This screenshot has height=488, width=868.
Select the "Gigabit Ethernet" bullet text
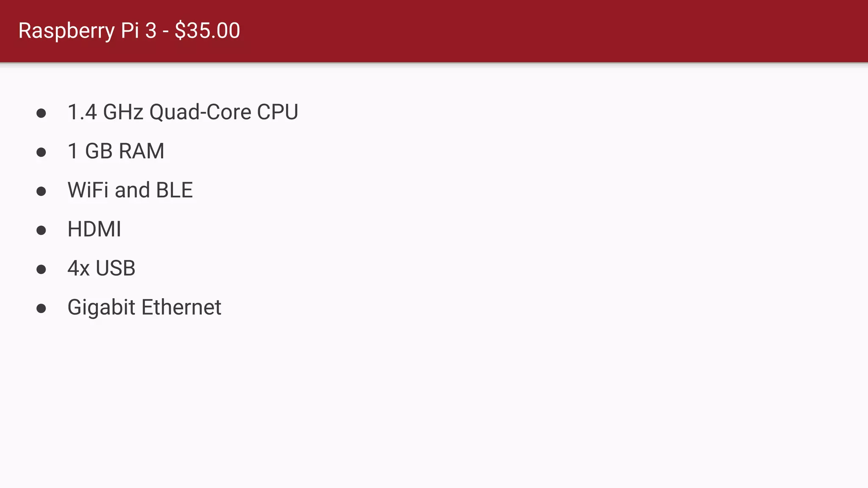click(x=144, y=308)
